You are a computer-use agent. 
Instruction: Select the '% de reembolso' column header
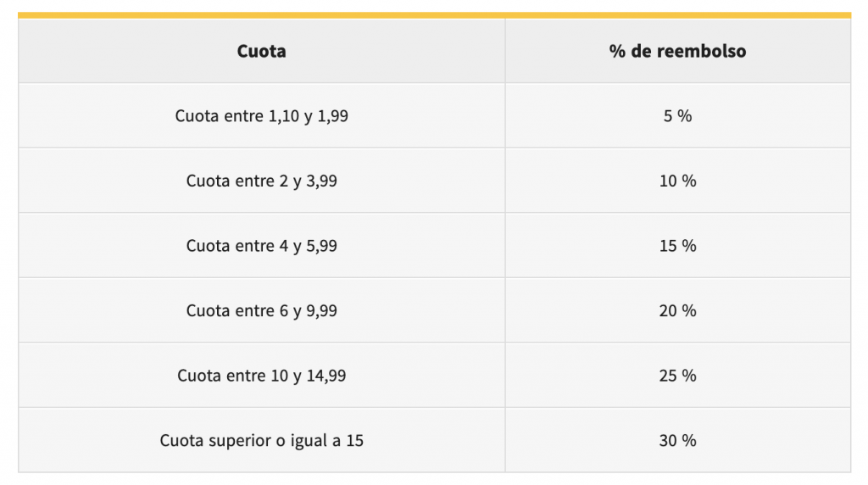point(677,52)
